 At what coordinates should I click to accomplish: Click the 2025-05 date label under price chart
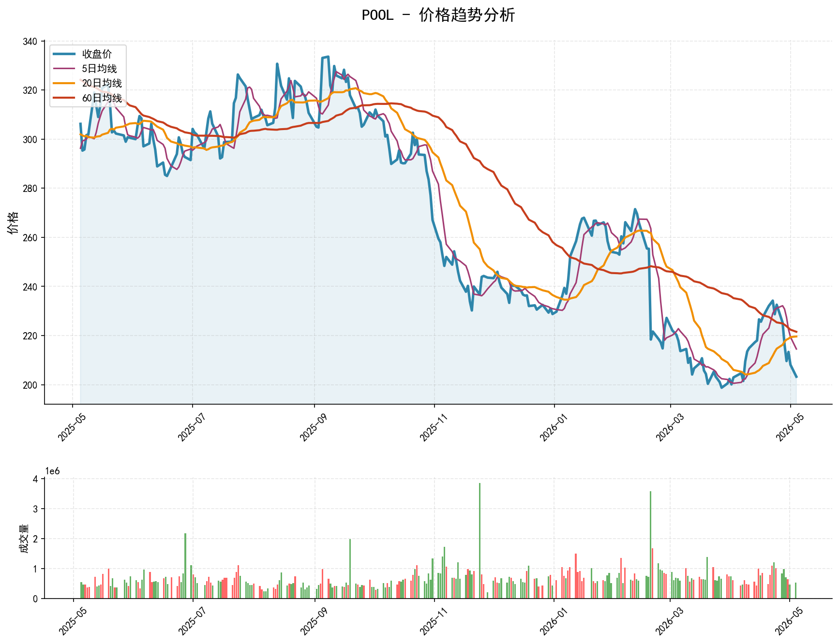[x=71, y=427]
